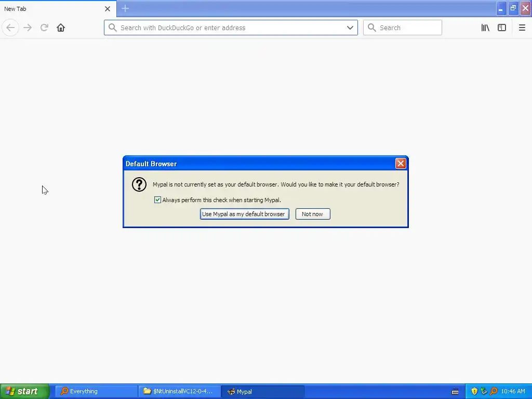
Task: Switch to Everything in taskbar
Action: point(96,391)
